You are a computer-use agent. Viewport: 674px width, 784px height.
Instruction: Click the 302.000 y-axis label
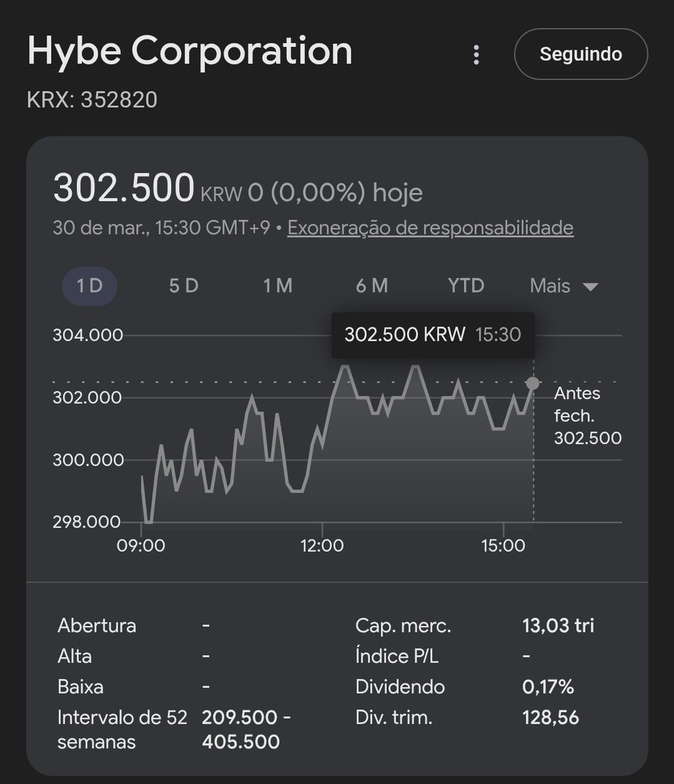[88, 398]
